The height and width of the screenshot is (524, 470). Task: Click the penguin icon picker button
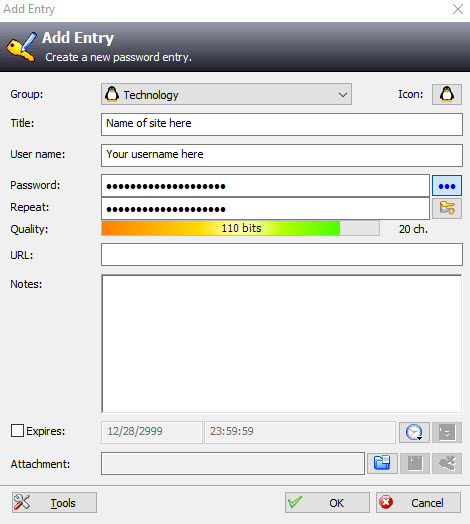point(447,94)
